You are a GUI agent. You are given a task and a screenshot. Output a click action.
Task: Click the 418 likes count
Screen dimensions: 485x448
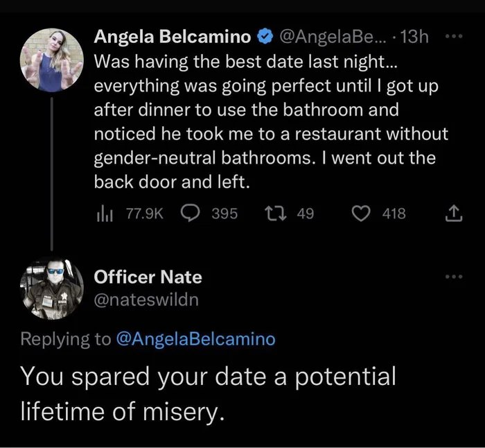[394, 214]
